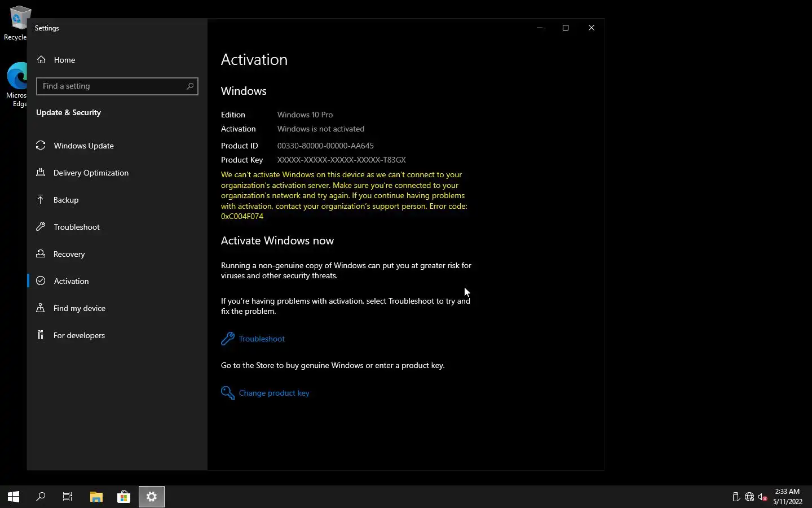Image resolution: width=812 pixels, height=508 pixels.
Task: Open Find my device settings
Action: click(117, 308)
